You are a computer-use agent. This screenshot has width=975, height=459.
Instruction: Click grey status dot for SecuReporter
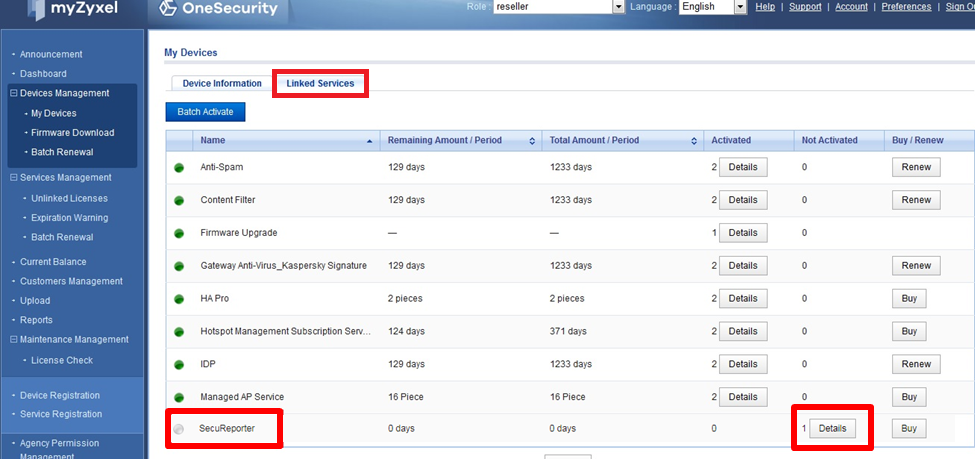179,429
